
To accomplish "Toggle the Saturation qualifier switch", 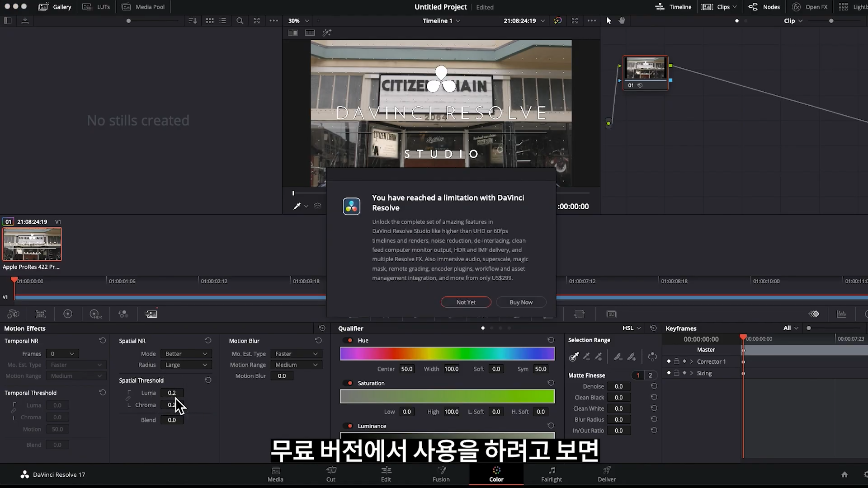I will (349, 383).
